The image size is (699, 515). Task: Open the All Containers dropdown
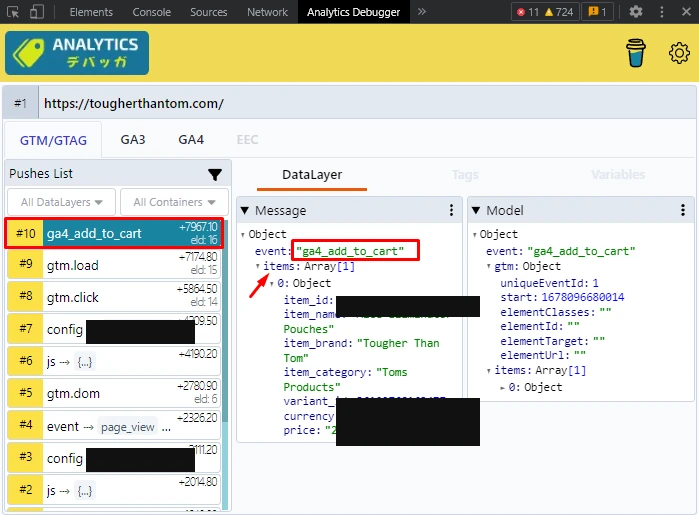tap(174, 202)
